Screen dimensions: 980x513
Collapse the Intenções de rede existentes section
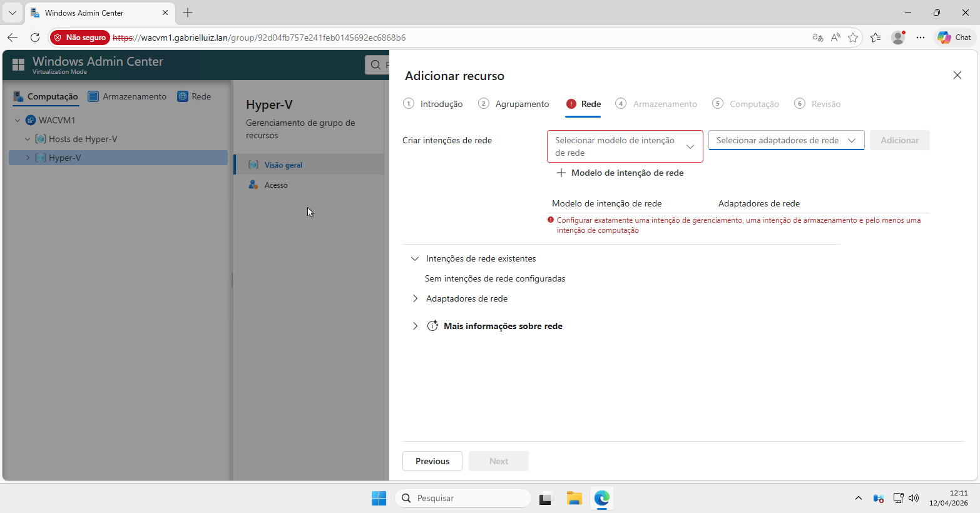pos(415,258)
